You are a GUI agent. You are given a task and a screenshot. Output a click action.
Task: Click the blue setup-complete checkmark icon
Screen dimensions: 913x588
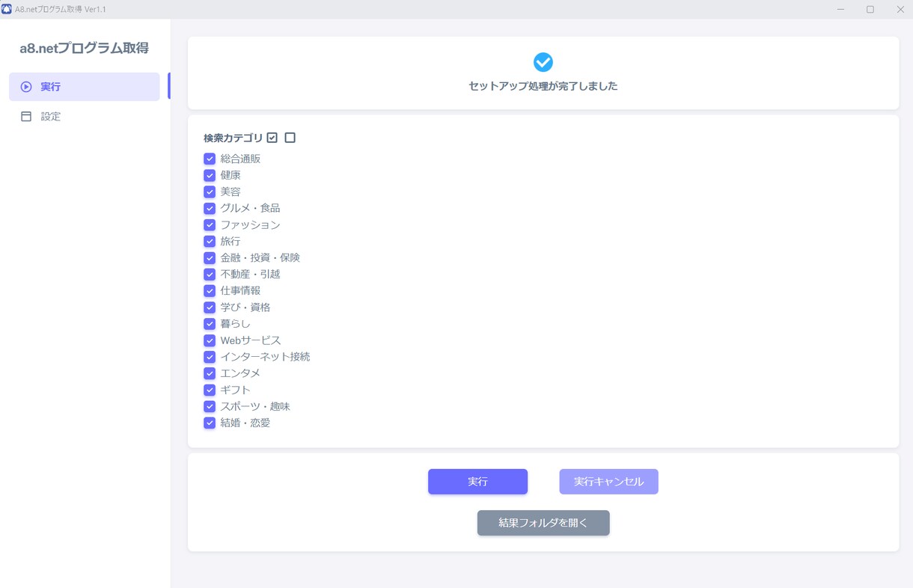click(x=543, y=62)
